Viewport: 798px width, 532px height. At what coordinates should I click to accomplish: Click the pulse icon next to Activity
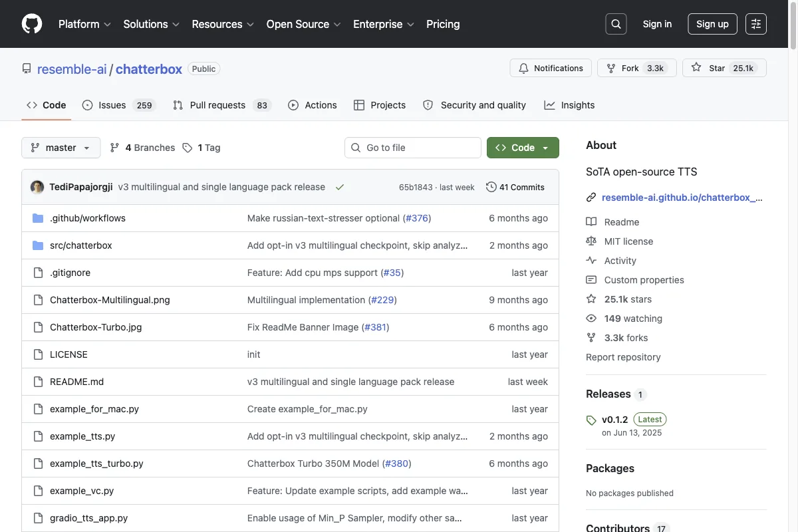pyautogui.click(x=591, y=261)
